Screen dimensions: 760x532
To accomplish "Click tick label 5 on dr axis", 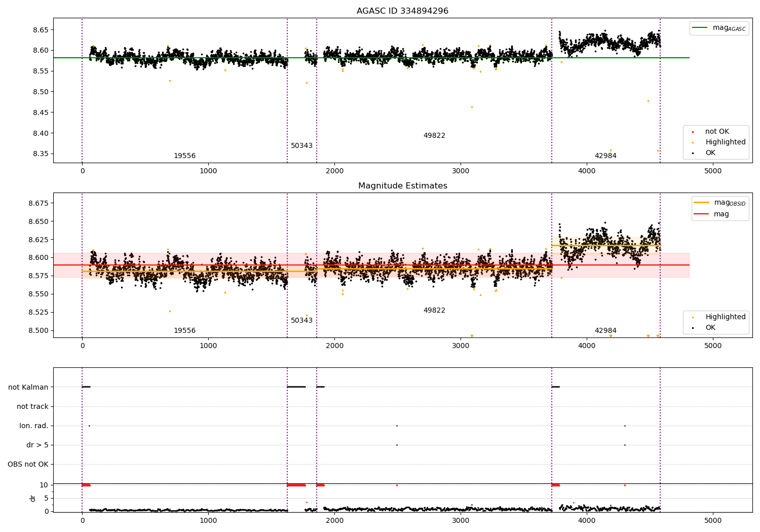I will [46, 499].
